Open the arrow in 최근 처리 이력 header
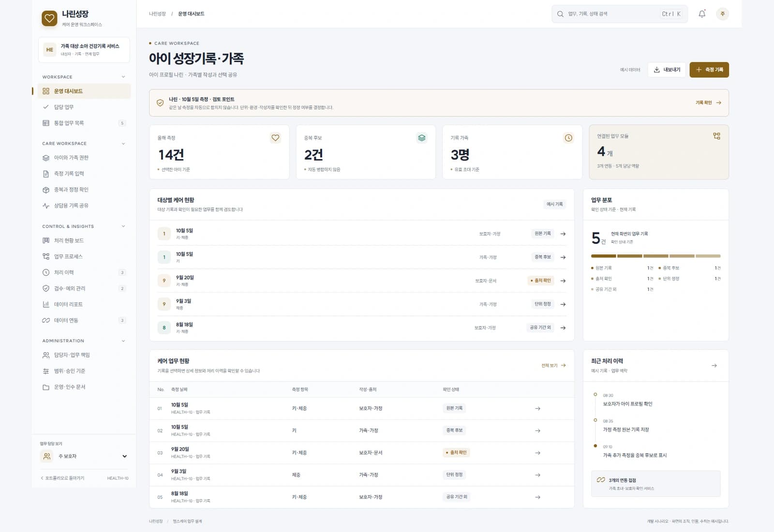The height and width of the screenshot is (532, 774). (714, 366)
